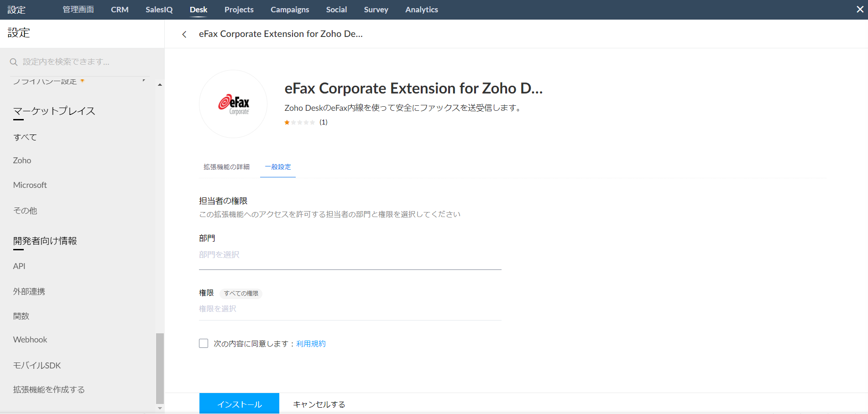
Task: Click the マーケットプレイス section heading
Action: [x=54, y=111]
